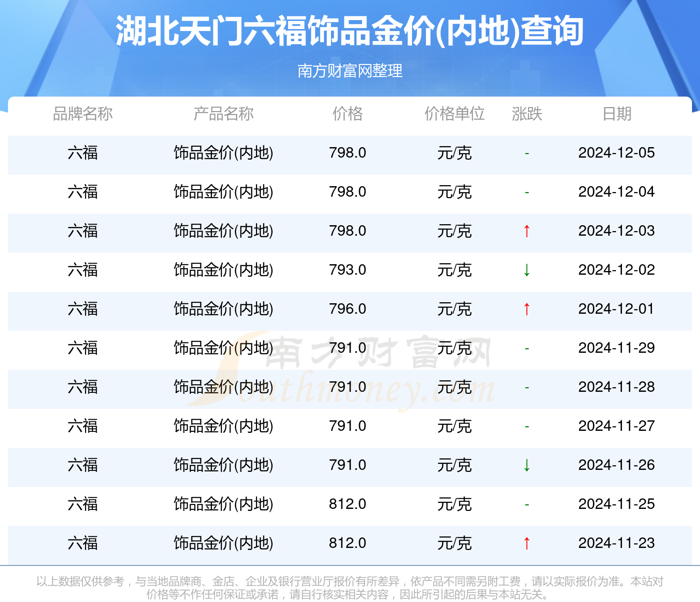
Task: Click price 812.0 in the 2024-11-25 row
Action: pyautogui.click(x=347, y=504)
